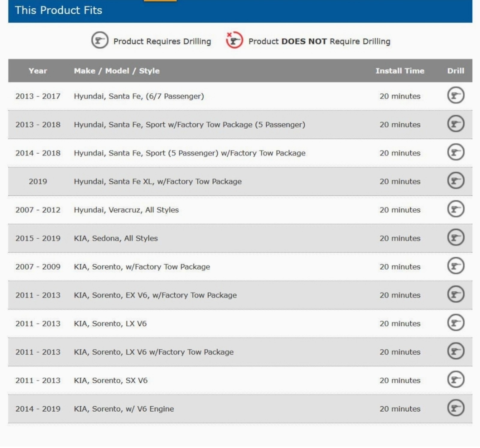Click drill icon for Sorento LX V6 (no tow package) row

coord(456,322)
